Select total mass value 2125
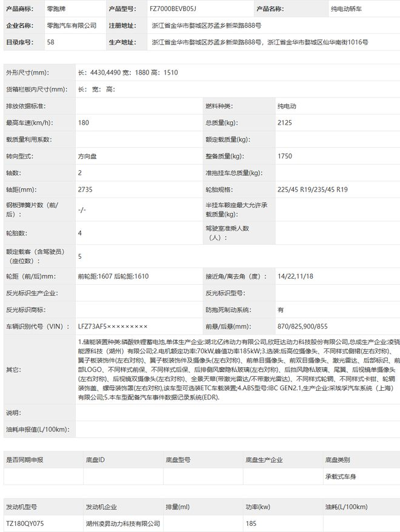The image size is (400, 532). pyautogui.click(x=285, y=122)
